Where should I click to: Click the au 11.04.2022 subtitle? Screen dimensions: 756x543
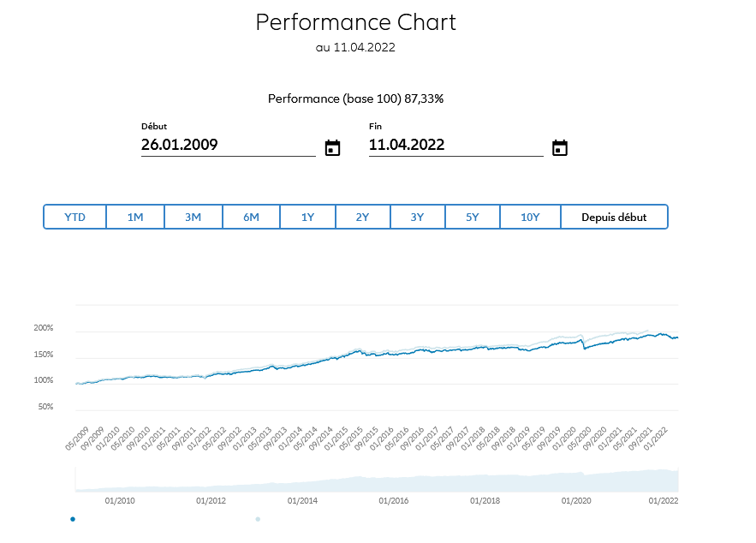355,47
